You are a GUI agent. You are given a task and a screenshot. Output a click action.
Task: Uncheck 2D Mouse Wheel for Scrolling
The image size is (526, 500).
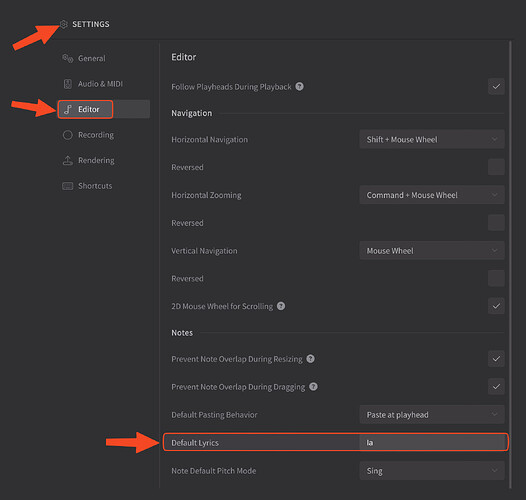tap(496, 306)
